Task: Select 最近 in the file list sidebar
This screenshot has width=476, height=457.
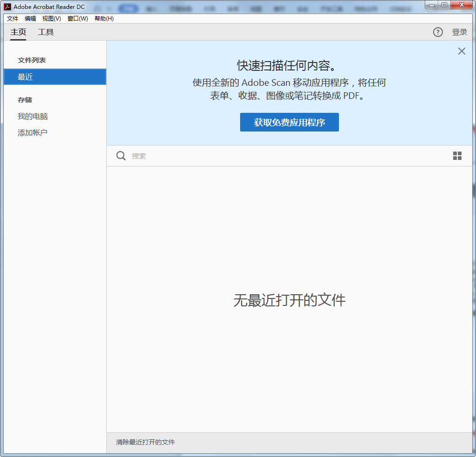Action: pos(55,77)
